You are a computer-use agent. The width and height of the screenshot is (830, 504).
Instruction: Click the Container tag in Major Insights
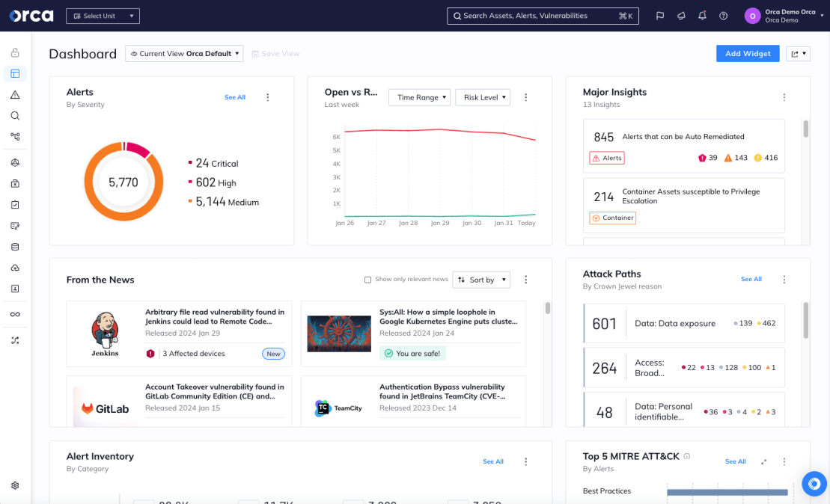[612, 218]
